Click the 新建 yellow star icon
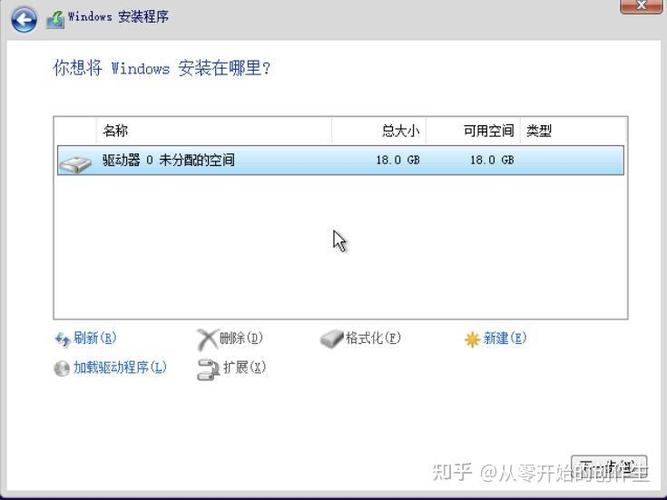 (472, 339)
